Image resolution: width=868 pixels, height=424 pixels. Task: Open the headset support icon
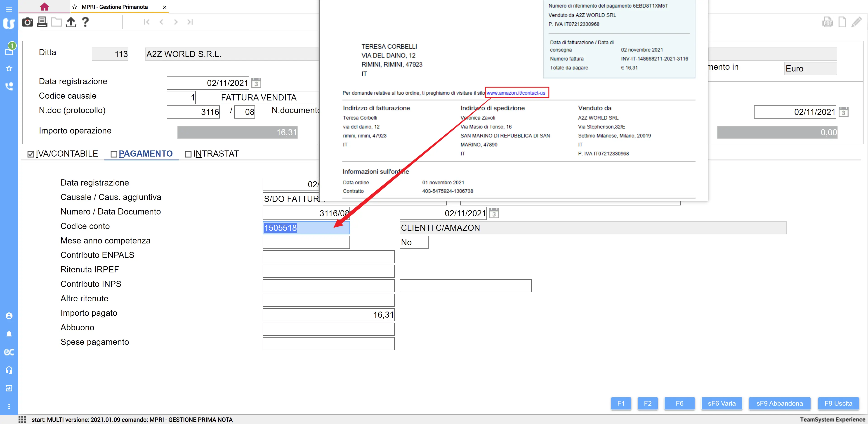point(9,370)
